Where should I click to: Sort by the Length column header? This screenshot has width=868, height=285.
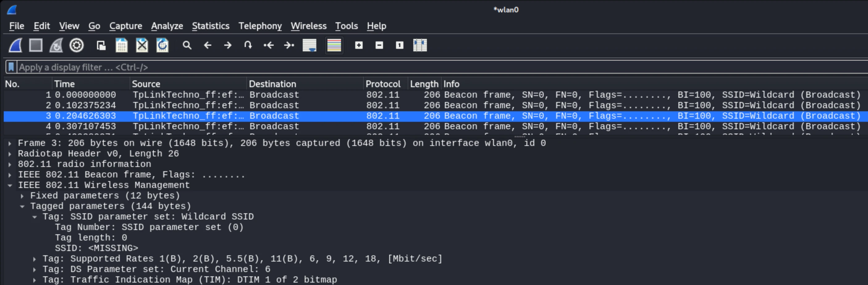click(x=424, y=84)
